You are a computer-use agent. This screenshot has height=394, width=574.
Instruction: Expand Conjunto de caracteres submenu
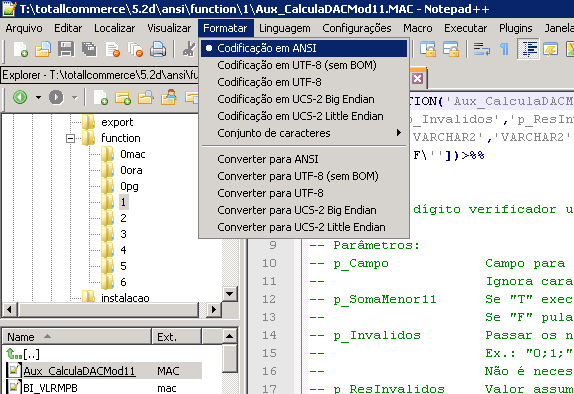click(304, 133)
